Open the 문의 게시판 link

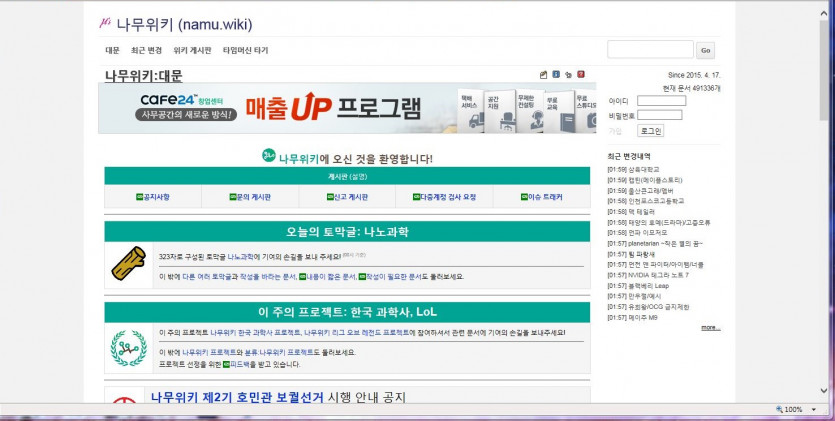[253, 197]
